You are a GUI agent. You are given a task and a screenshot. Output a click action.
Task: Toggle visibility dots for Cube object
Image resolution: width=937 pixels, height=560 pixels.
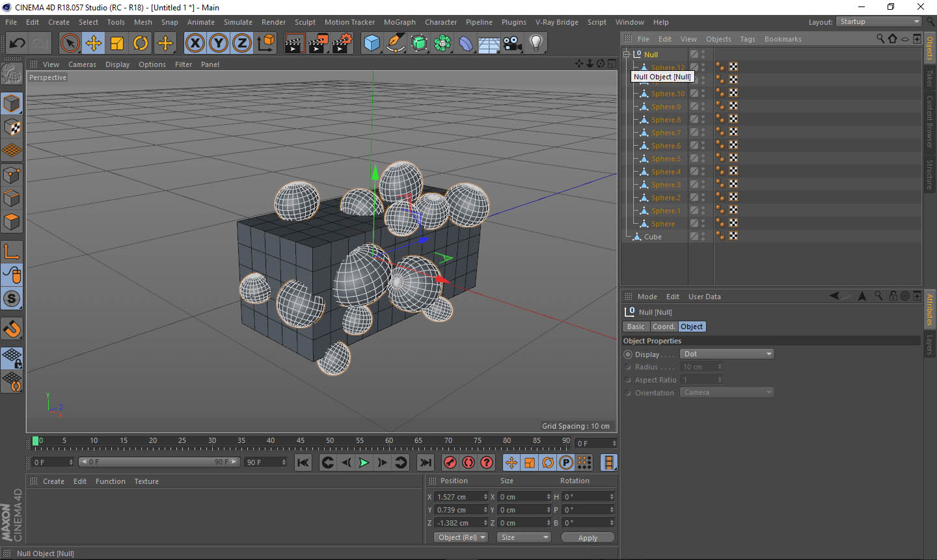(703, 237)
